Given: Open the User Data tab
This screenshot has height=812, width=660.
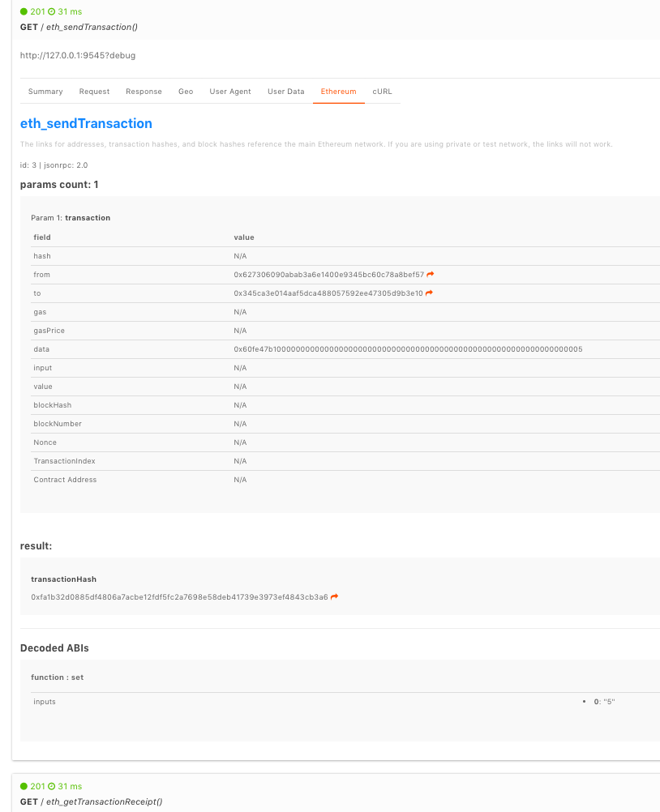Looking at the screenshot, I should pos(286,91).
